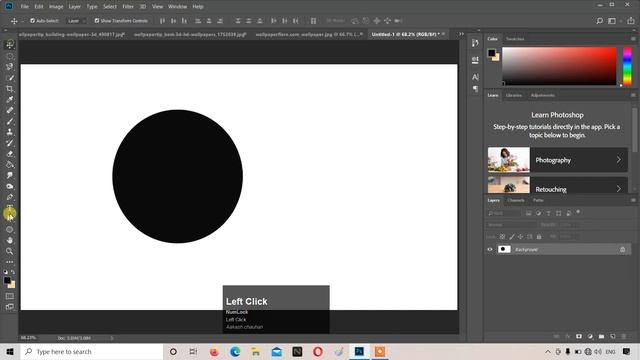Open Color panel options menu
This screenshot has height=360, width=640.
click(633, 39)
